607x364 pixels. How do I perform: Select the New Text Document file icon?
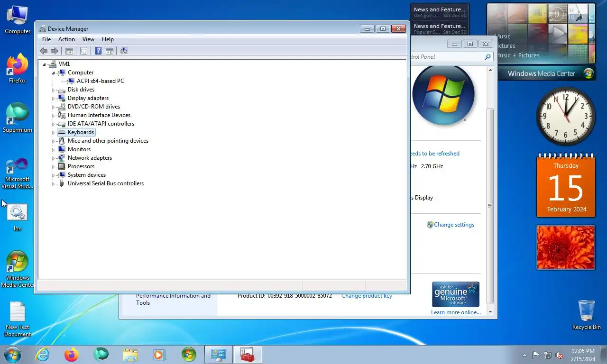[x=18, y=319]
